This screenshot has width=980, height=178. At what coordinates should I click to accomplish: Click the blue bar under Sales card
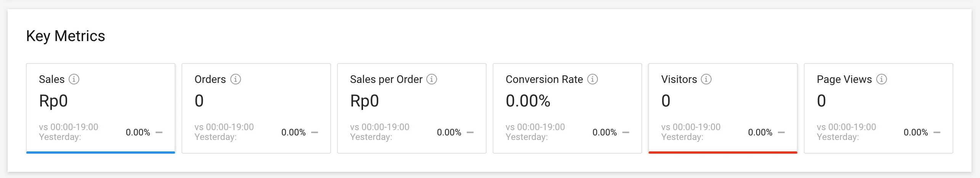101,152
